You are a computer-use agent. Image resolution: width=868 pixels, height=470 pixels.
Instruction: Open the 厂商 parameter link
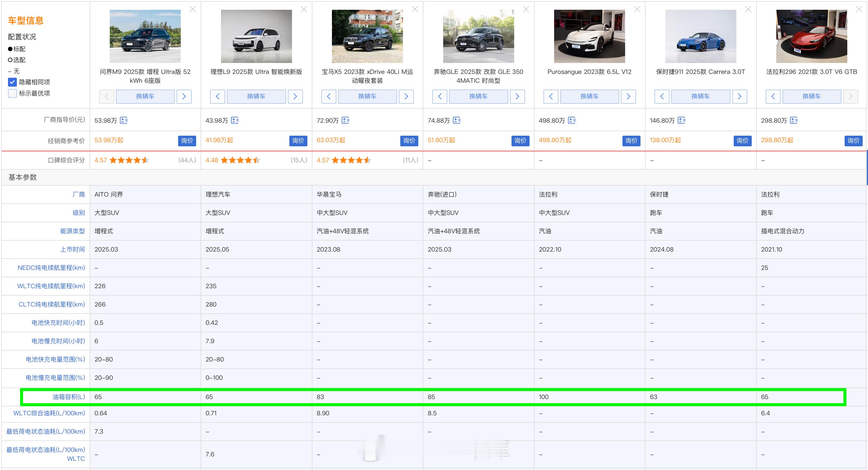[x=79, y=195]
